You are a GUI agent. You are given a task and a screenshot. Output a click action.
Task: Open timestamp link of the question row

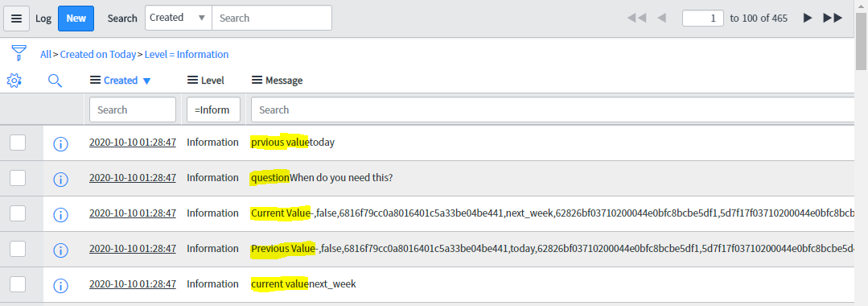(133, 178)
